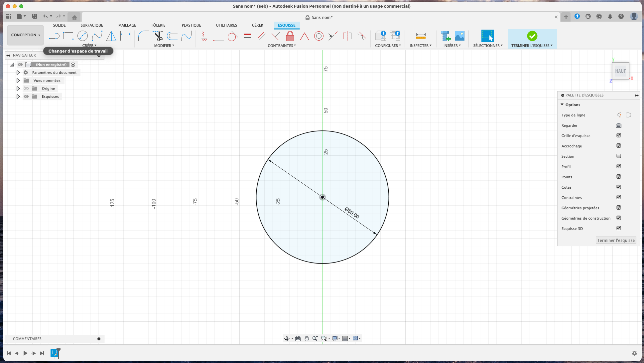Click the Insert Image icon

459,36
